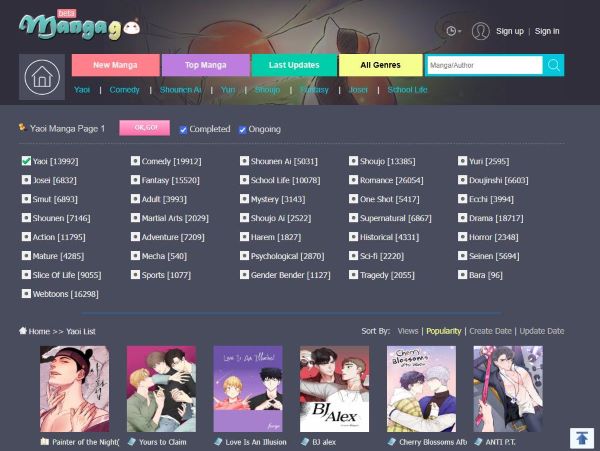
Task: Click the home icon button
Action: coord(42,77)
